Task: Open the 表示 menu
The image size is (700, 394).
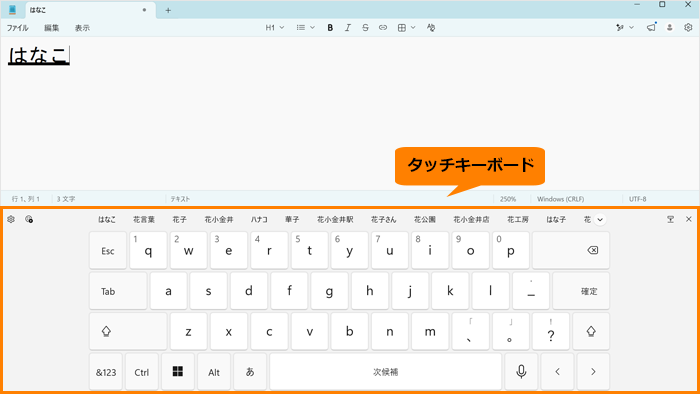Action: [82, 28]
